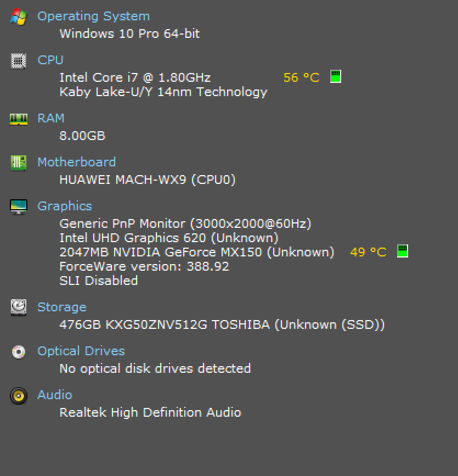Click the CPU chip icon
458x476 pixels.
point(18,60)
